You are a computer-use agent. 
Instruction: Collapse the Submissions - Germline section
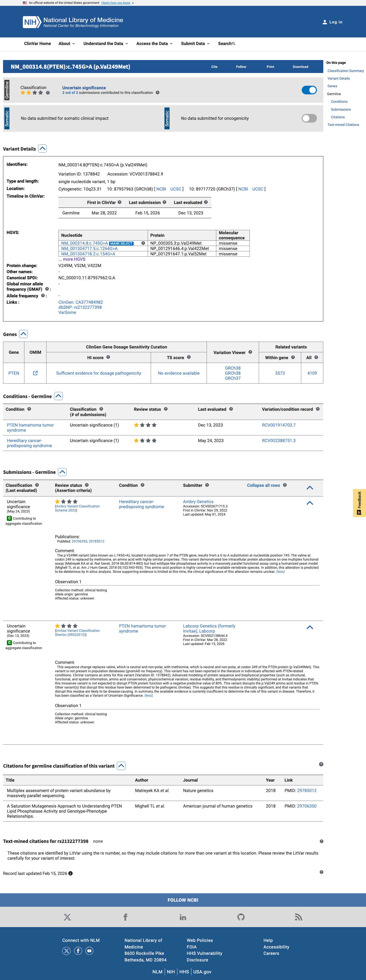coord(62,472)
